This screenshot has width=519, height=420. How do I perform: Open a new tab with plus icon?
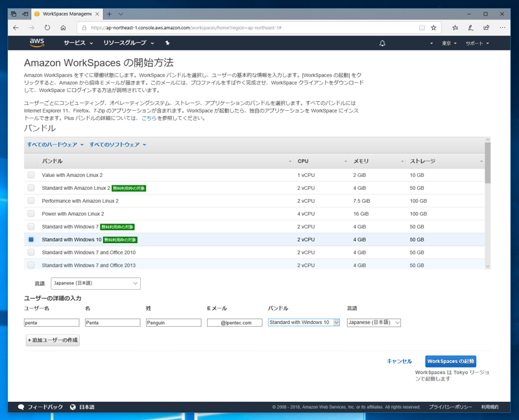(x=109, y=14)
